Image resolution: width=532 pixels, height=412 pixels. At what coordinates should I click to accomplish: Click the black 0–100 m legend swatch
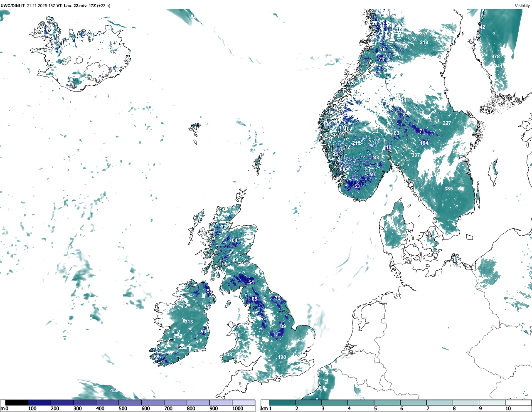pos(17,403)
